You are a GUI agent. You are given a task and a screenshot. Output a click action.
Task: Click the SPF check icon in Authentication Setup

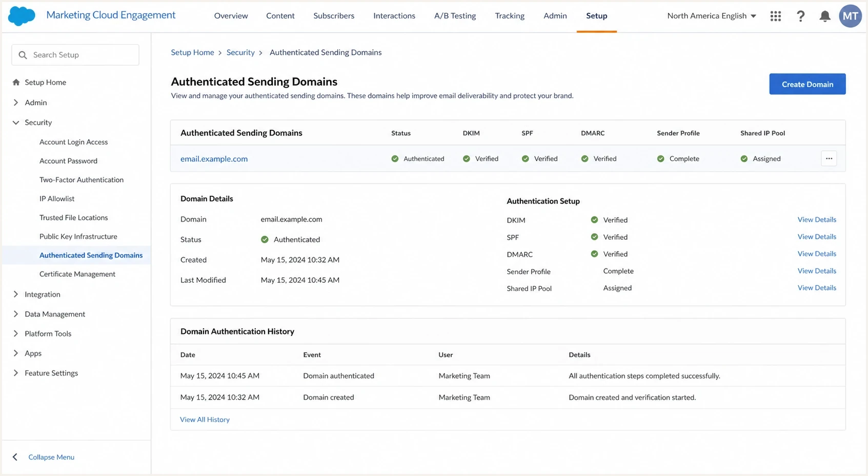coord(594,237)
